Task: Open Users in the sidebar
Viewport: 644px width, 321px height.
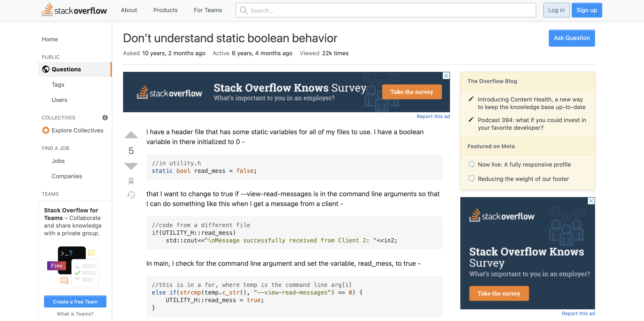Action: click(59, 100)
